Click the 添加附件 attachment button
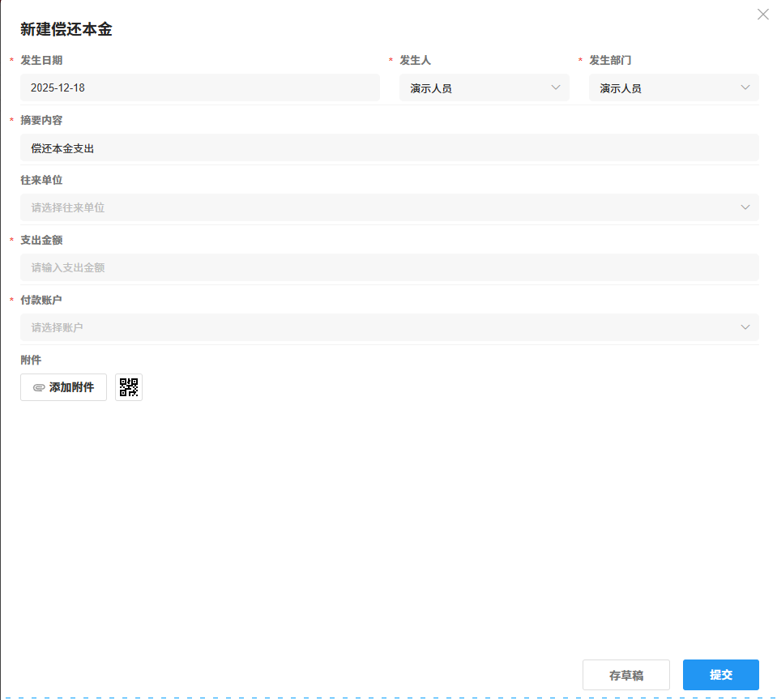 63,386
